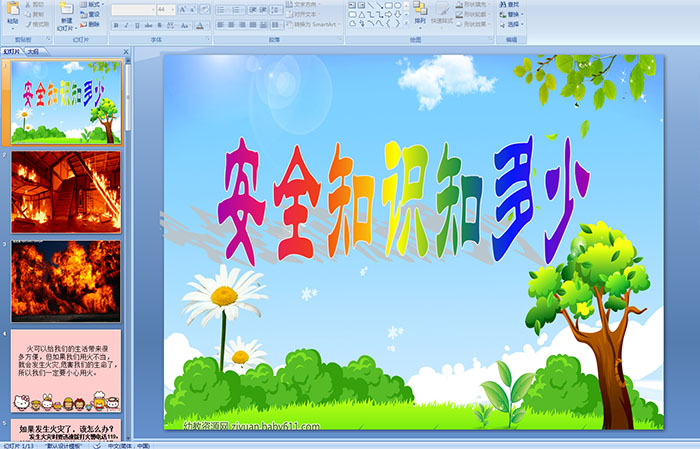The height and width of the screenshot is (449, 700).
Task: Click Convert to SmartArt button
Action: tap(313, 24)
